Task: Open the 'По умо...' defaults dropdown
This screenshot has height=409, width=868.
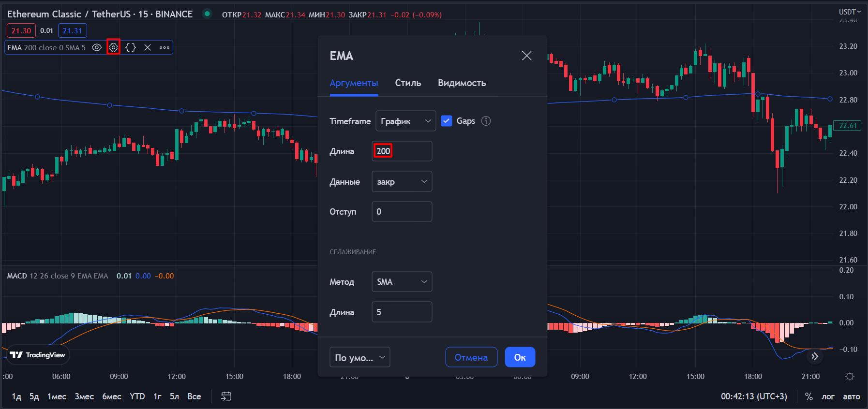Action: coord(360,357)
